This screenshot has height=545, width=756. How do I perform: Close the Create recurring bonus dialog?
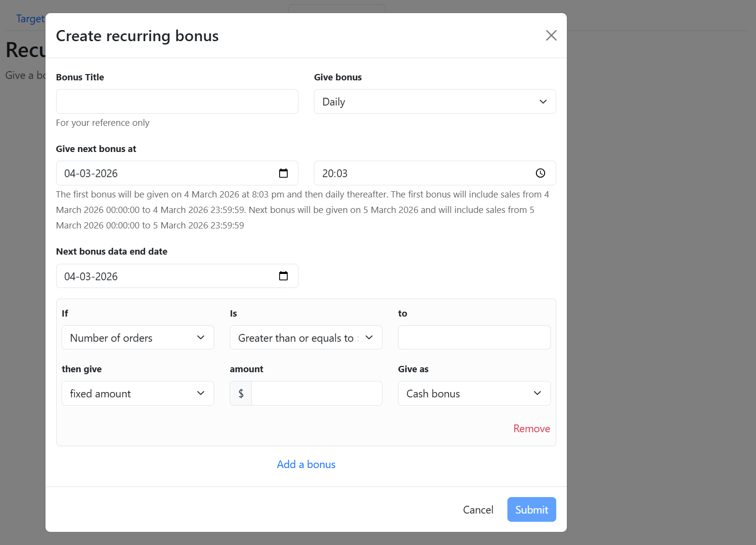point(551,35)
